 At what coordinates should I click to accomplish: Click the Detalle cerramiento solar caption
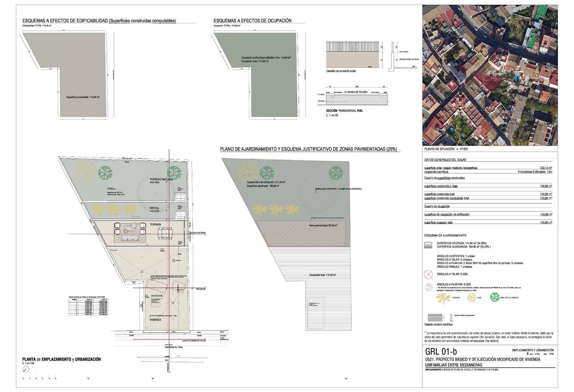click(x=341, y=71)
